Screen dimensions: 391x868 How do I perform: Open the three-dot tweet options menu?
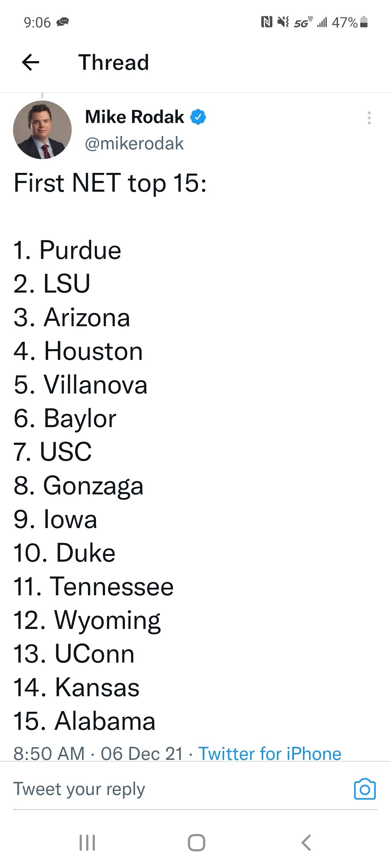pyautogui.click(x=369, y=118)
